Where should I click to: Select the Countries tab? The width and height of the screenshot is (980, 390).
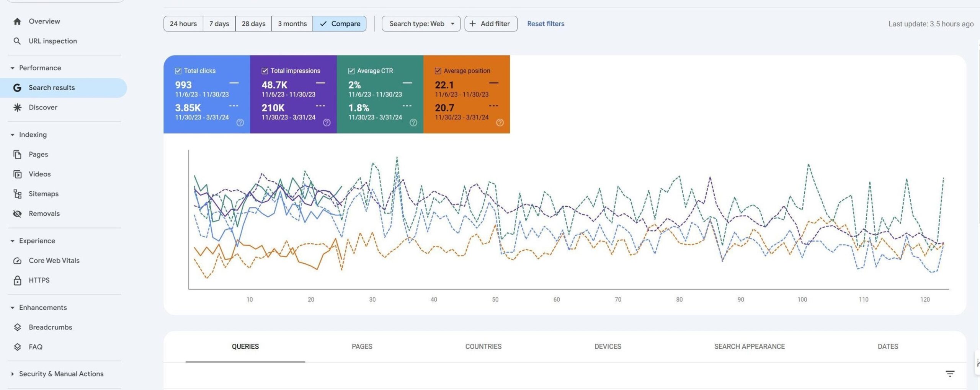point(483,346)
